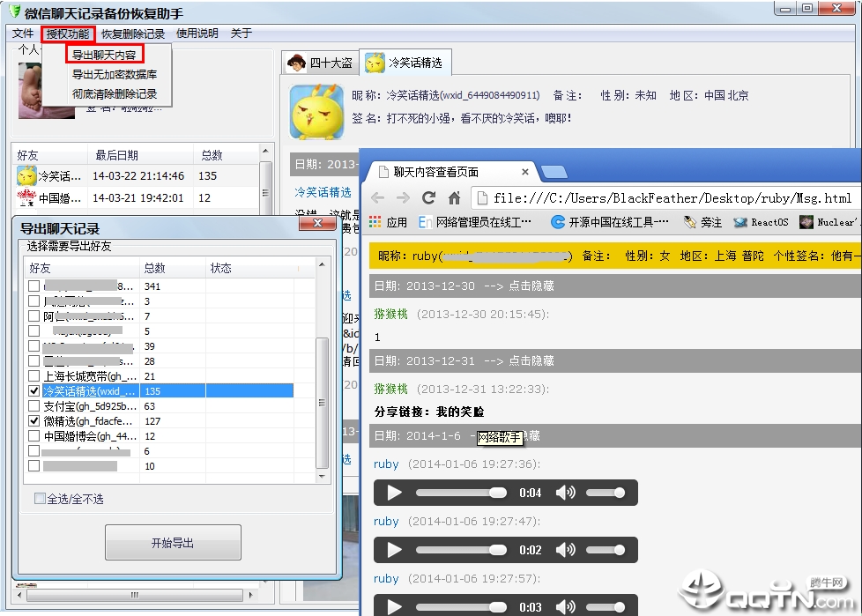The width and height of the screenshot is (862, 616).
Task: Open the 旁注 bookmark
Action: tap(702, 222)
